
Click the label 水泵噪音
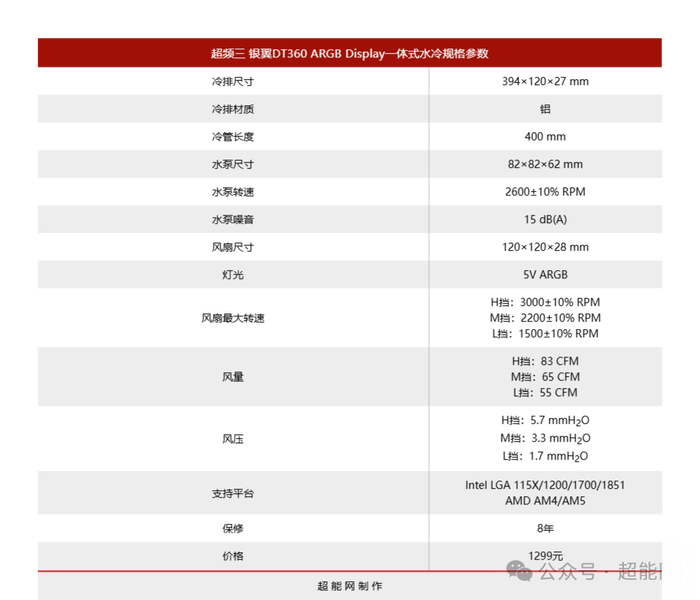coord(233,220)
